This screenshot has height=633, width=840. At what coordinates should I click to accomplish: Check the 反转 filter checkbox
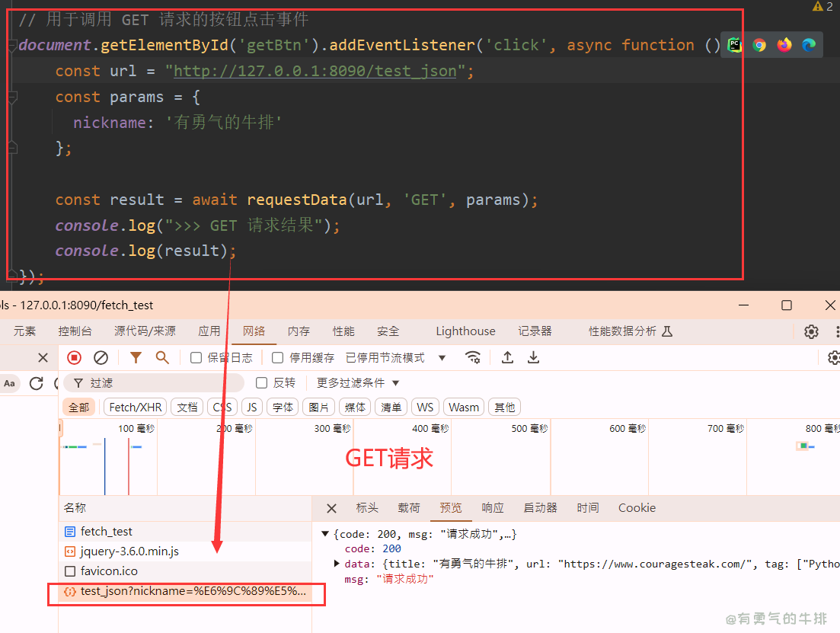point(263,382)
